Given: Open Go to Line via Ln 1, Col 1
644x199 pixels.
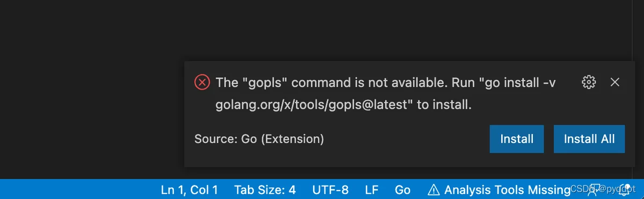Looking at the screenshot, I should pyautogui.click(x=189, y=189).
